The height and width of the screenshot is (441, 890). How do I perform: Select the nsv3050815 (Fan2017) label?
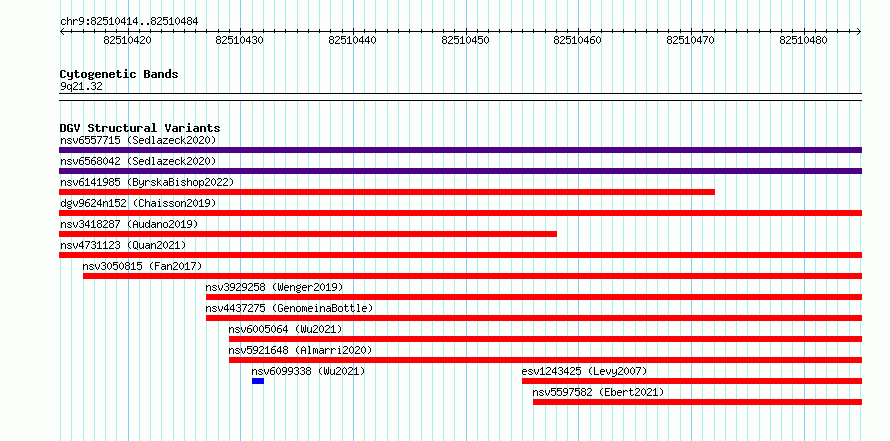[x=142, y=266]
